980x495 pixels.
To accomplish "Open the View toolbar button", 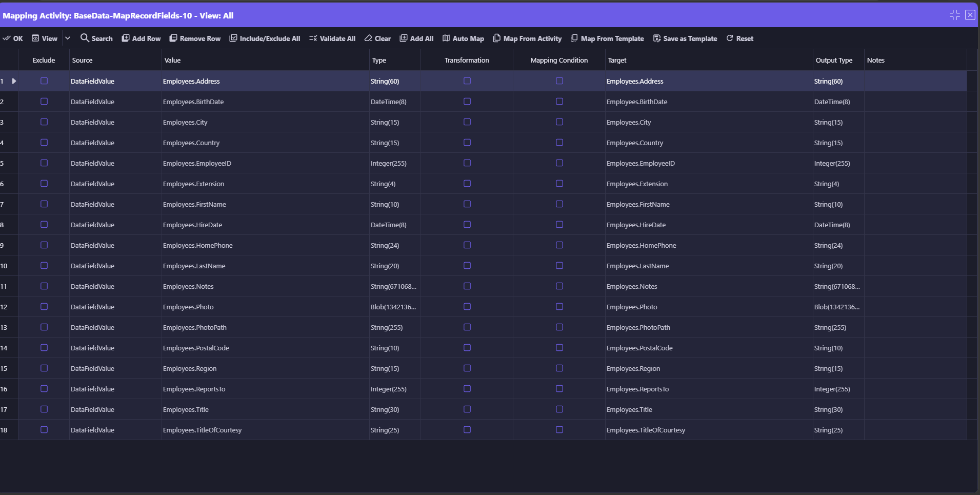I will (45, 38).
